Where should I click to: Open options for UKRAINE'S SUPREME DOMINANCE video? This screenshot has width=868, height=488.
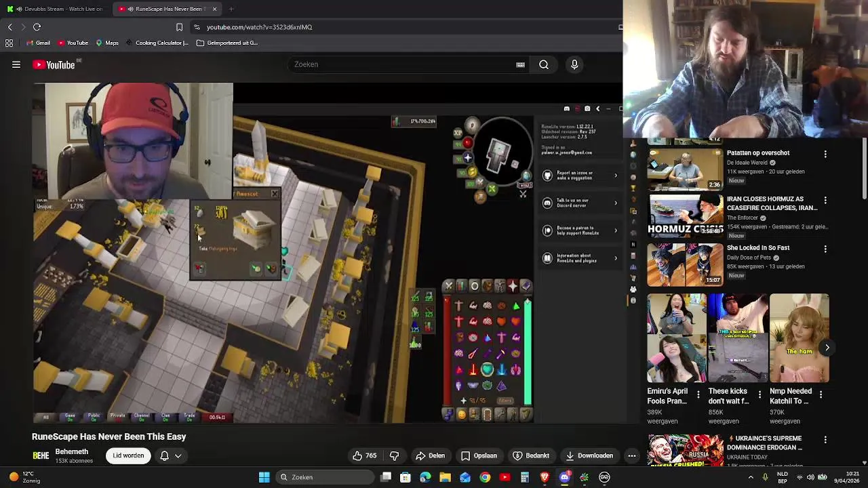pyautogui.click(x=825, y=440)
